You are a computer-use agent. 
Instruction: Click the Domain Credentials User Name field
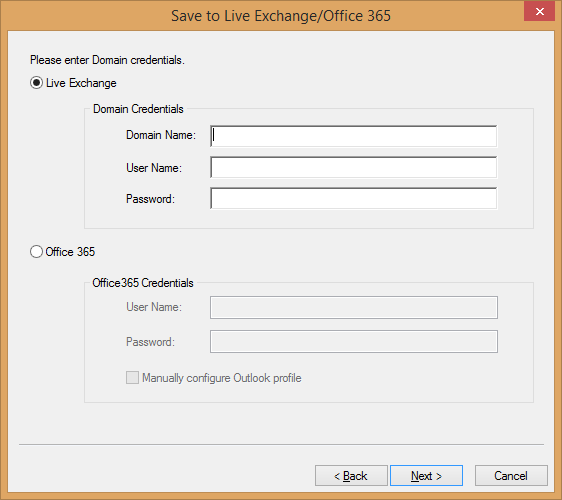point(353,167)
